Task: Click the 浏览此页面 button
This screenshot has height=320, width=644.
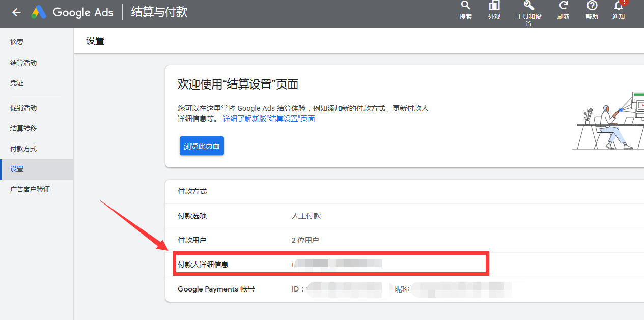Action: pos(202,146)
